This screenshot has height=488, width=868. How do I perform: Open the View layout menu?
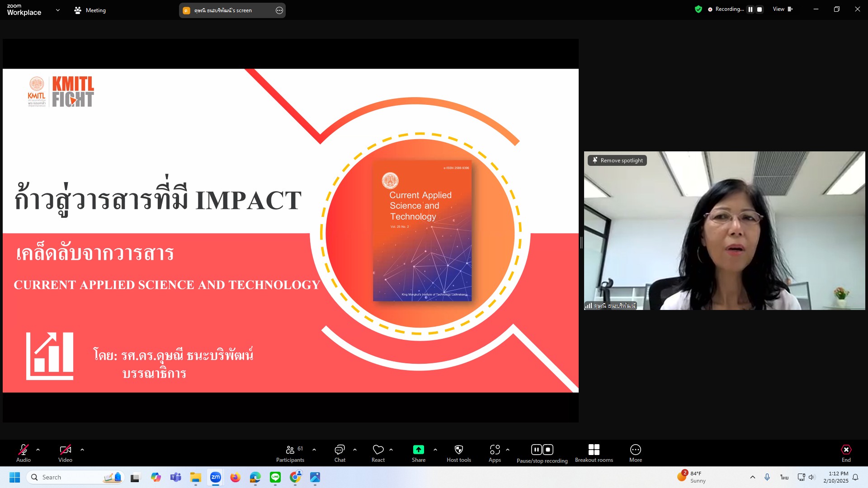pos(783,9)
